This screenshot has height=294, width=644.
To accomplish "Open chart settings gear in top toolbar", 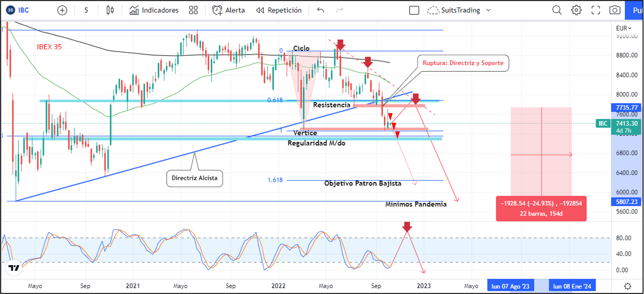I will pyautogui.click(x=576, y=10).
